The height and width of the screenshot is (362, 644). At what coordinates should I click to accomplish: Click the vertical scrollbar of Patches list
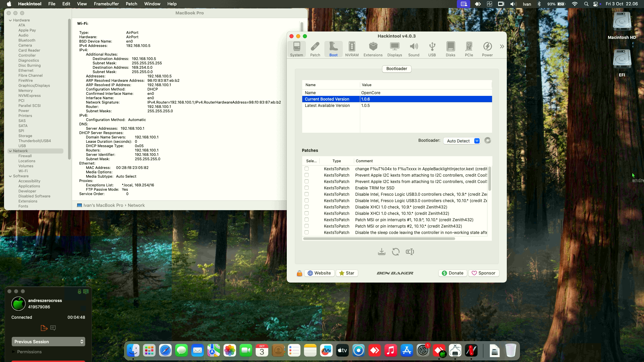[x=490, y=179]
